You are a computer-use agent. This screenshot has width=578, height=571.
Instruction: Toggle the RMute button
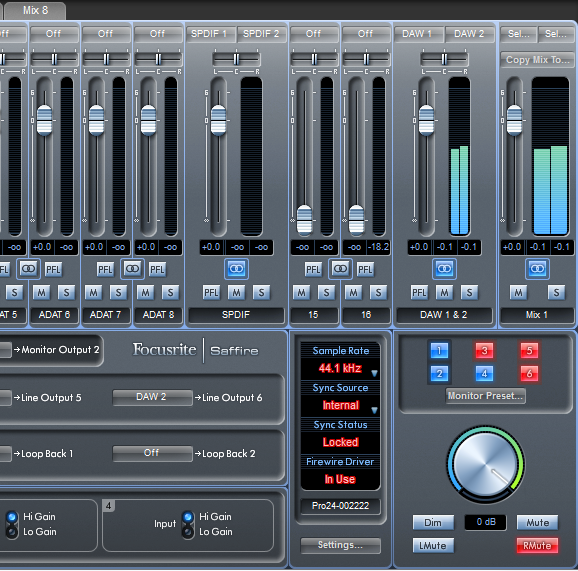pyautogui.click(x=537, y=546)
